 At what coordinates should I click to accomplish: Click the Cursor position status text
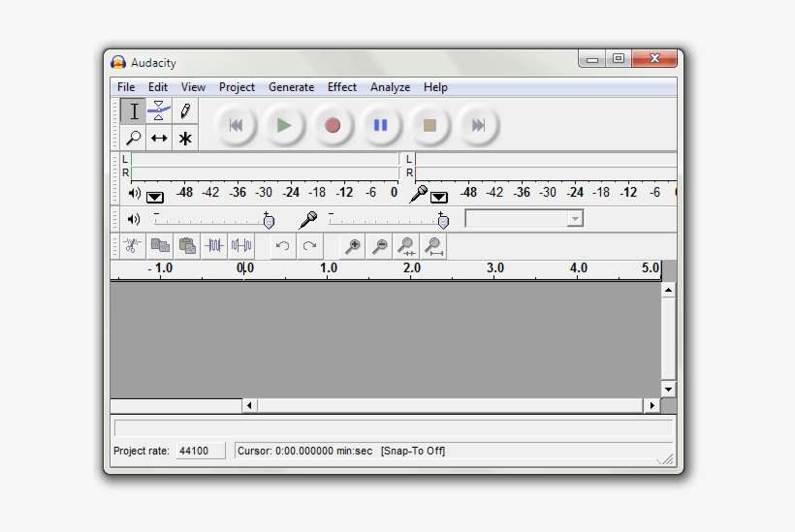click(x=304, y=451)
